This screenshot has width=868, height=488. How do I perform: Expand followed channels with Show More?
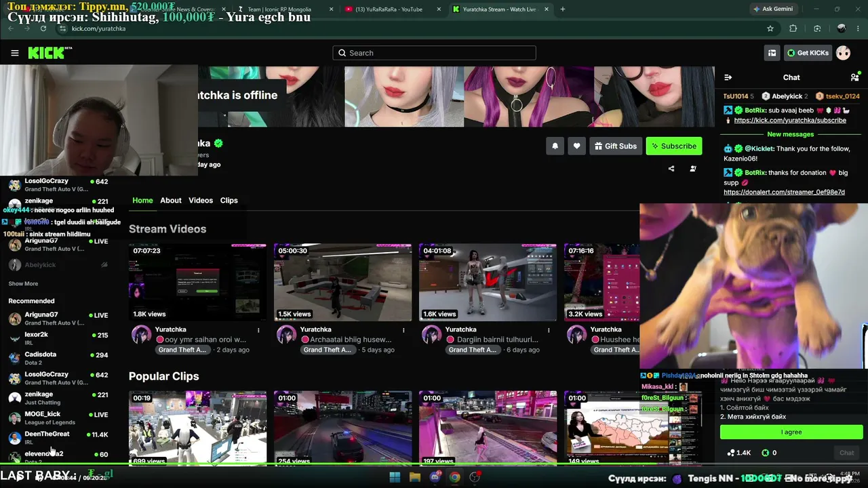[x=23, y=283]
